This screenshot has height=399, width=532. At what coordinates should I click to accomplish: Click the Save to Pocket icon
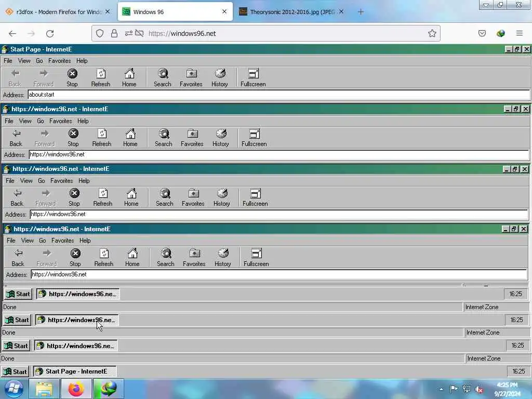point(482,33)
